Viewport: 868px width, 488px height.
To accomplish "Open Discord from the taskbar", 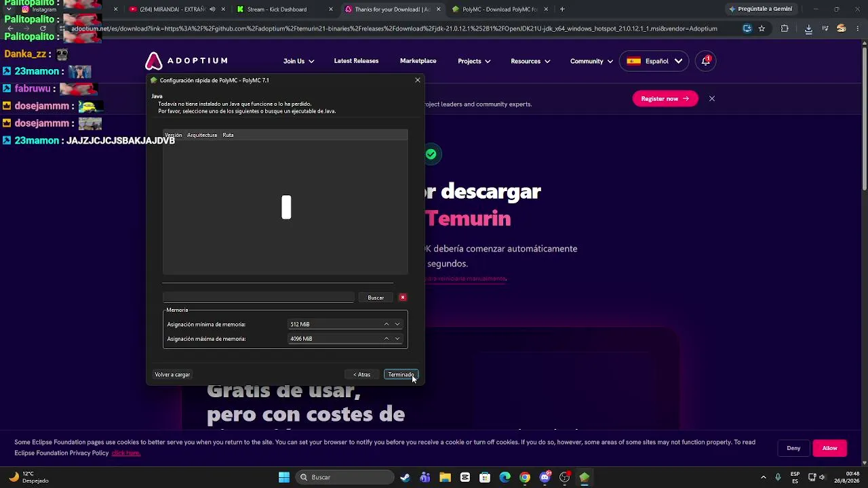I will pyautogui.click(x=545, y=477).
